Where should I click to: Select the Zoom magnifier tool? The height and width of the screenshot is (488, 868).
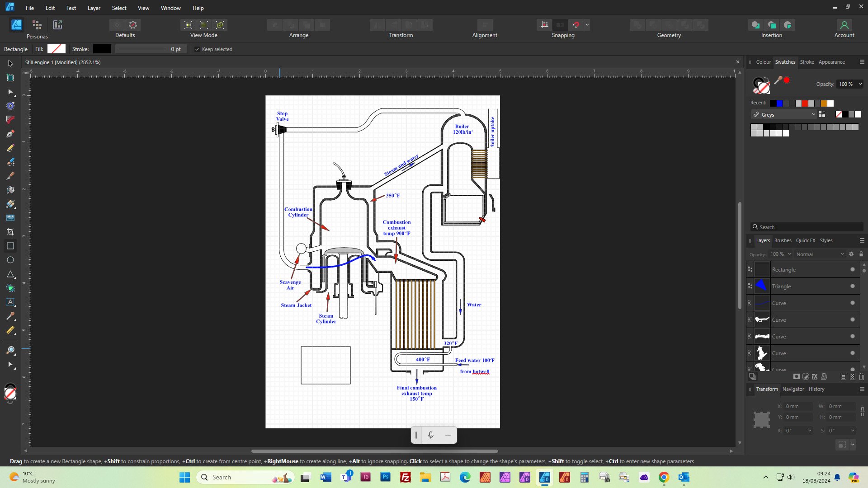click(10, 350)
